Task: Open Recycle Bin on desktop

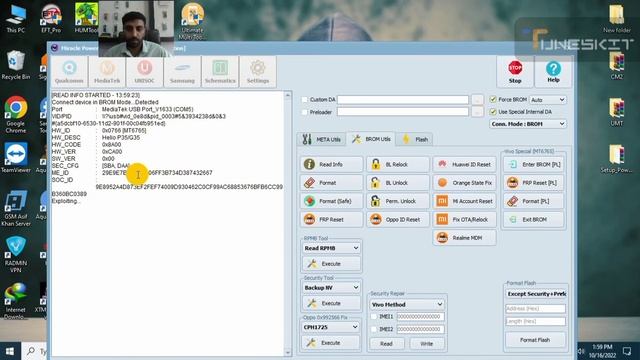Action: pyautogui.click(x=16, y=65)
